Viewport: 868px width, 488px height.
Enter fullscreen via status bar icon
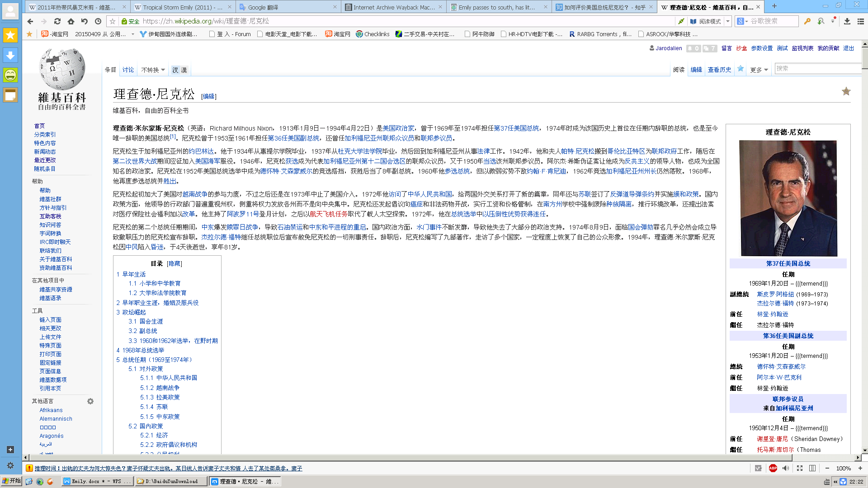coord(799,468)
